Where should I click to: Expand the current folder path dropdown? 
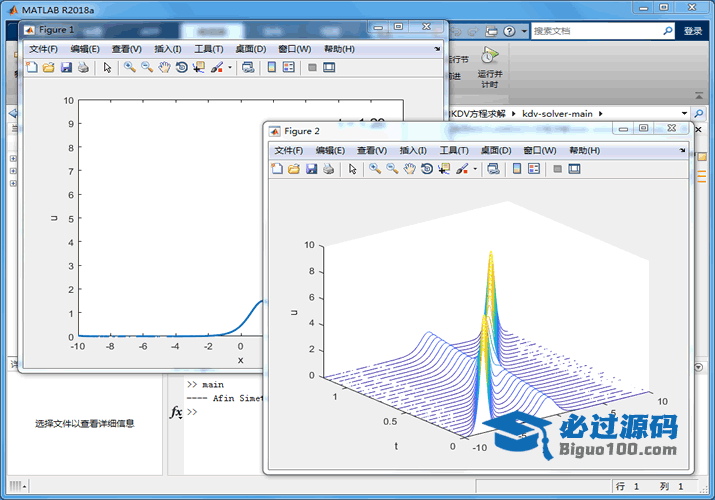[684, 114]
